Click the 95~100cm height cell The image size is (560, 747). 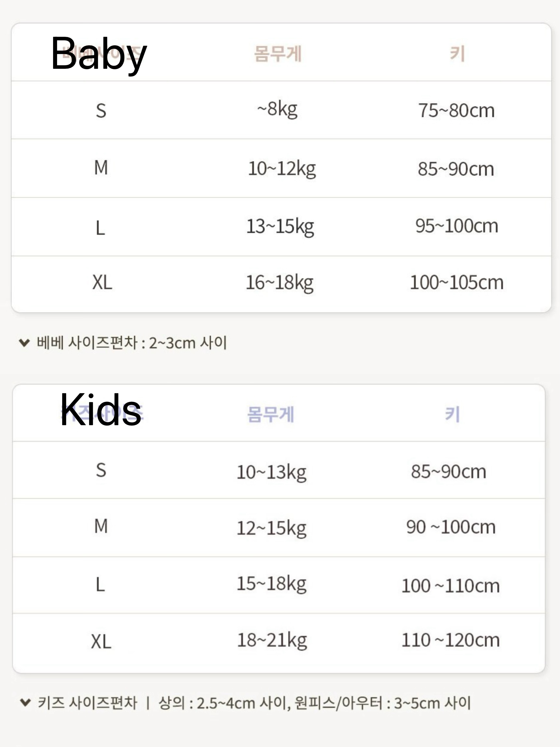[x=457, y=226]
